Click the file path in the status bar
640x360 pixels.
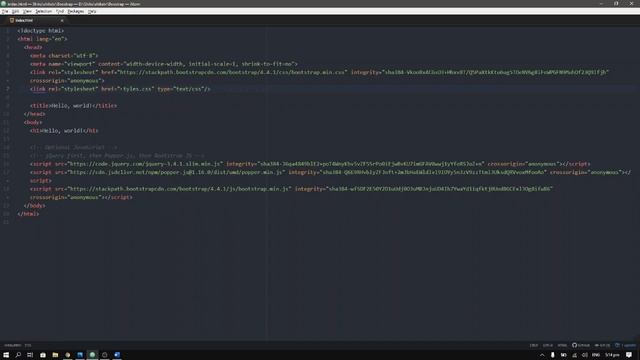point(12,345)
